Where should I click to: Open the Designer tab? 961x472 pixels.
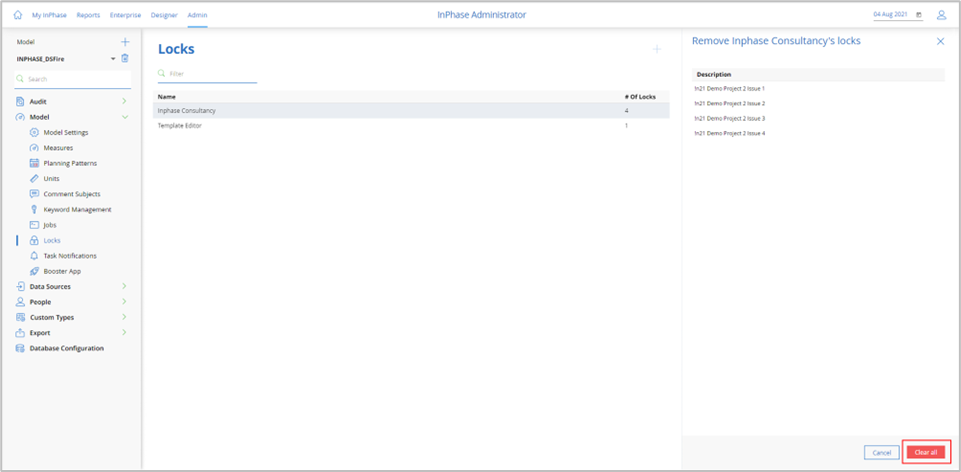pyautogui.click(x=164, y=15)
